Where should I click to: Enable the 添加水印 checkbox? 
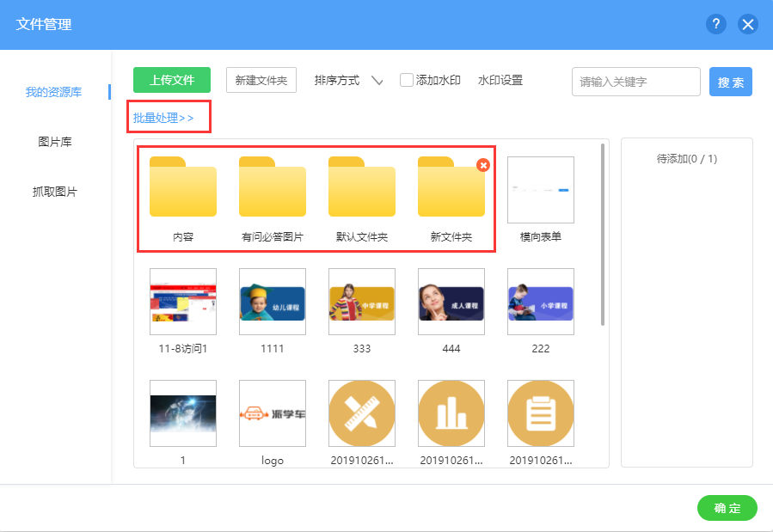pyautogui.click(x=406, y=80)
